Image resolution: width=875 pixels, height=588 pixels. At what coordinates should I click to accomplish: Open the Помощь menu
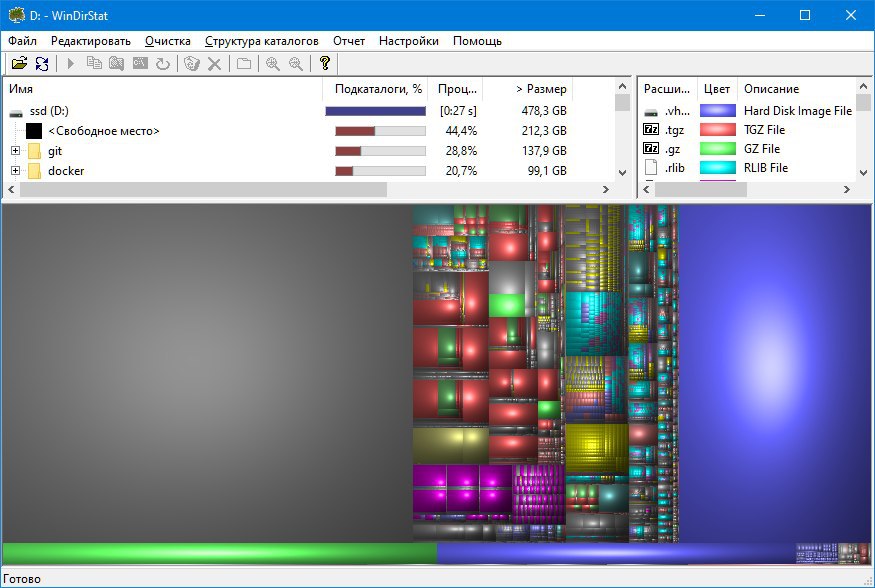point(477,41)
